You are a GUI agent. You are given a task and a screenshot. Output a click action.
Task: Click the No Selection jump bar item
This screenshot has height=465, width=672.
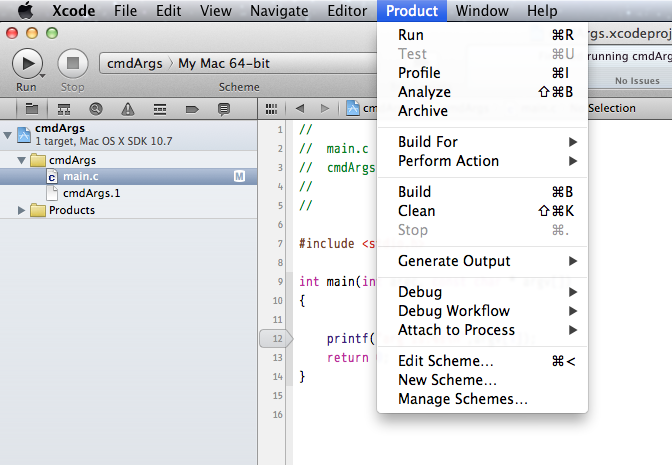(612, 108)
